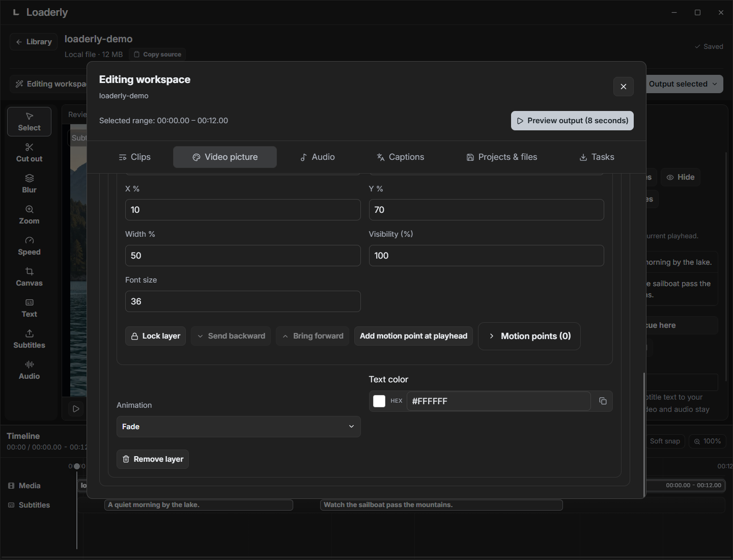Select the 'A quiet morning by the lake.' subtitle clip

click(199, 505)
